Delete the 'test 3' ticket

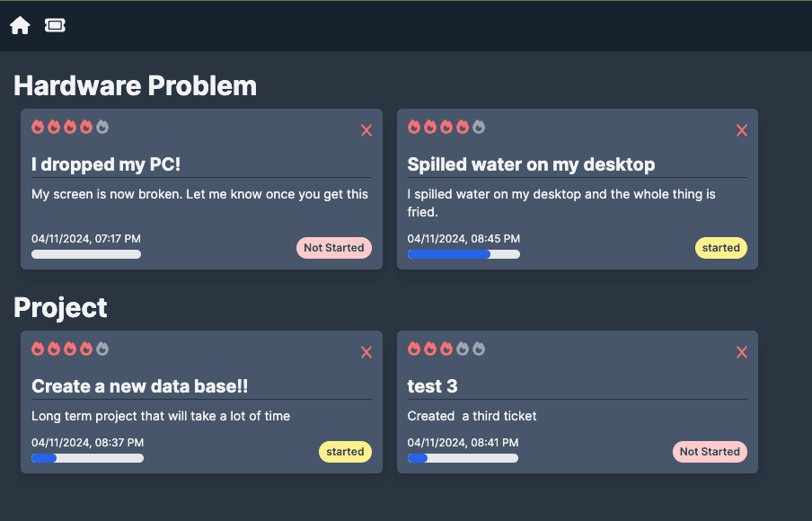click(742, 352)
